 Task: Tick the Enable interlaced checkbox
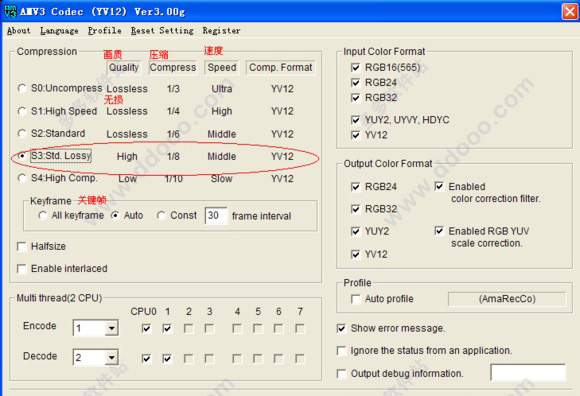tap(22, 268)
